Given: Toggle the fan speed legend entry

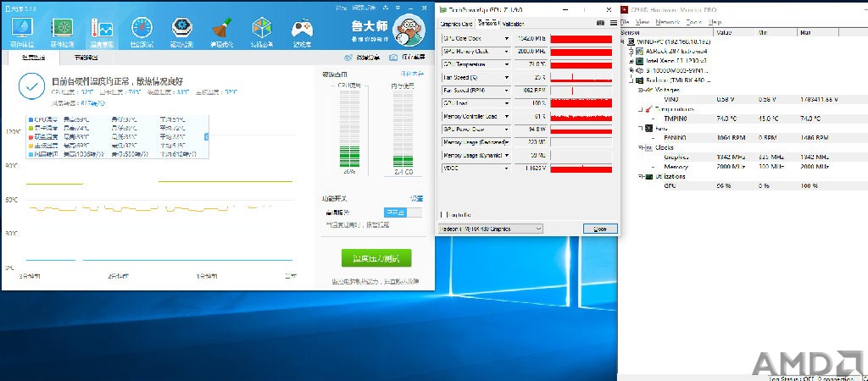Looking at the screenshot, I should coord(44,154).
